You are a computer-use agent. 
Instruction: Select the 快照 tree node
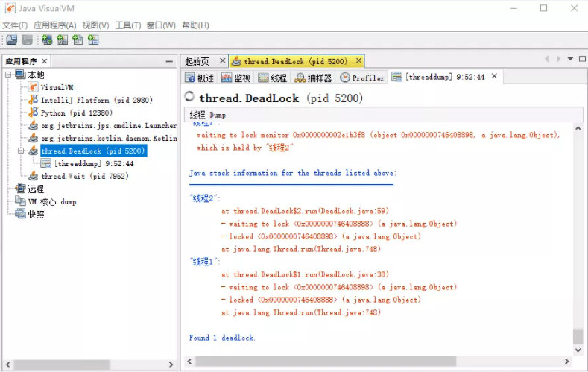[x=36, y=215]
